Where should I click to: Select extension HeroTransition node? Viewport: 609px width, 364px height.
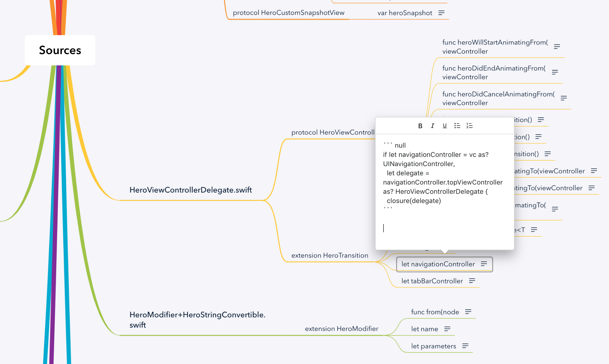pos(330,255)
